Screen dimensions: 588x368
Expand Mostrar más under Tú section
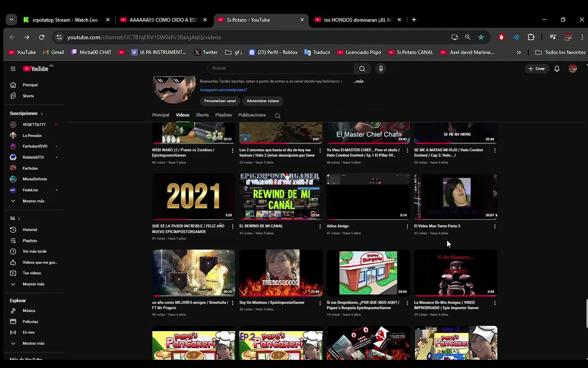(x=34, y=284)
